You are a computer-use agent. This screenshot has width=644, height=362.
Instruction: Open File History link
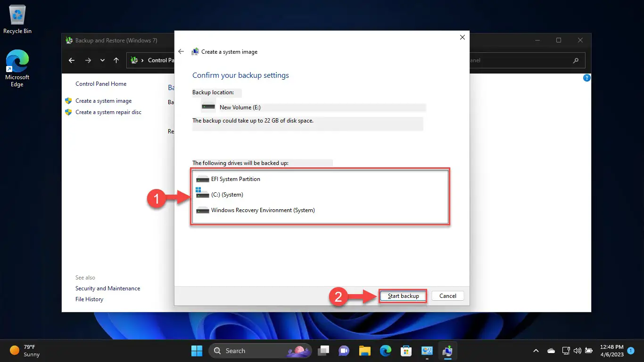[x=89, y=299]
